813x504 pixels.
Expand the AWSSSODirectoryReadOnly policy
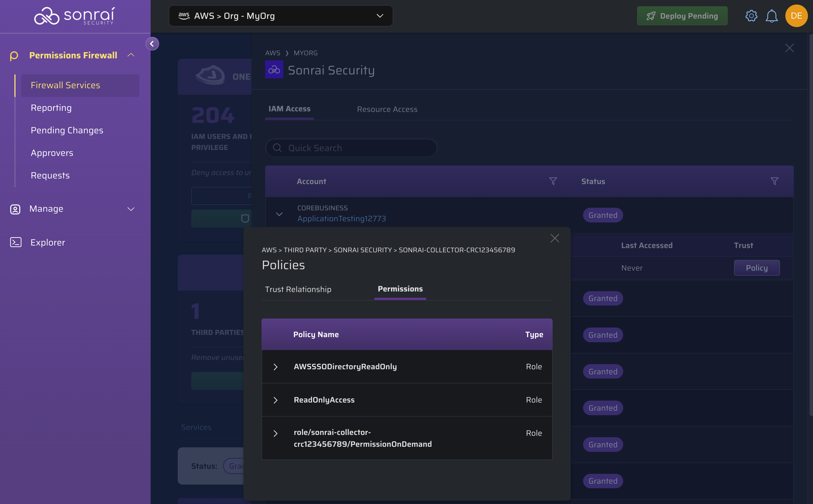click(x=276, y=367)
